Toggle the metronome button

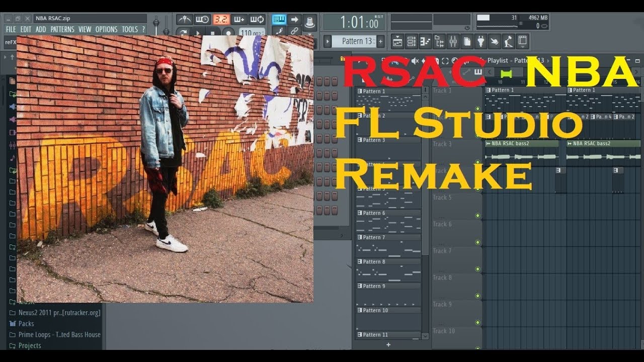pos(184,20)
